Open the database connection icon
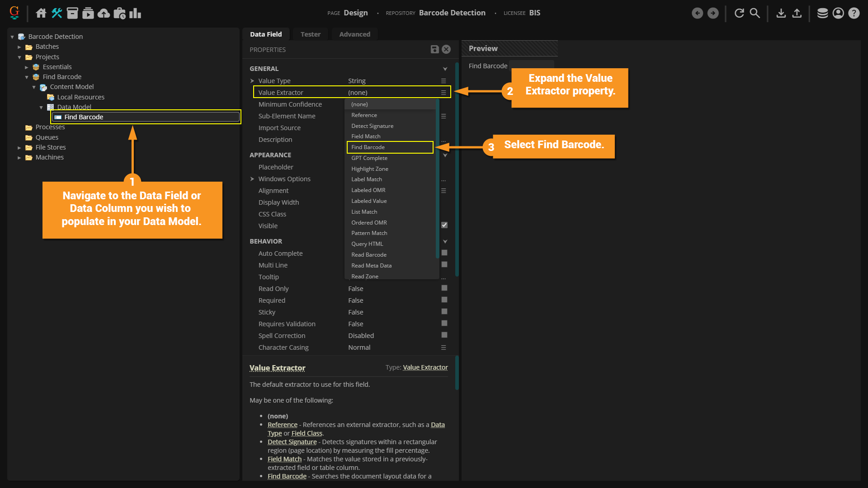 pyautogui.click(x=822, y=13)
